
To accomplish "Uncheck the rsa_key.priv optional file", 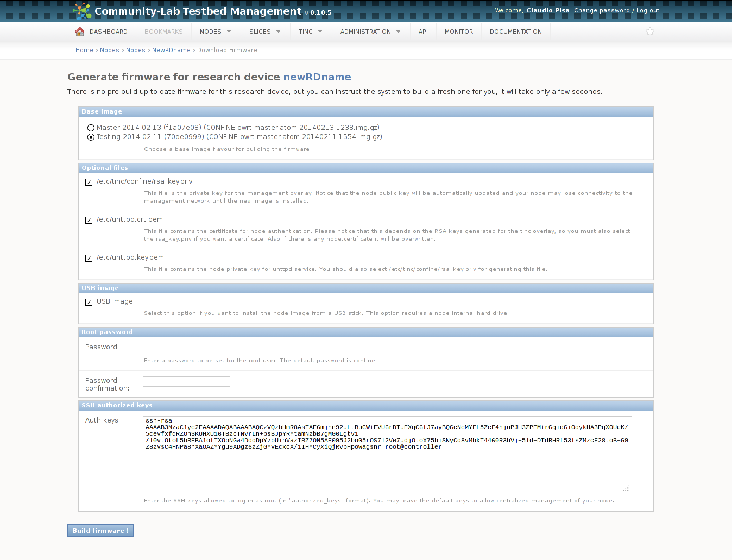I will click(89, 182).
